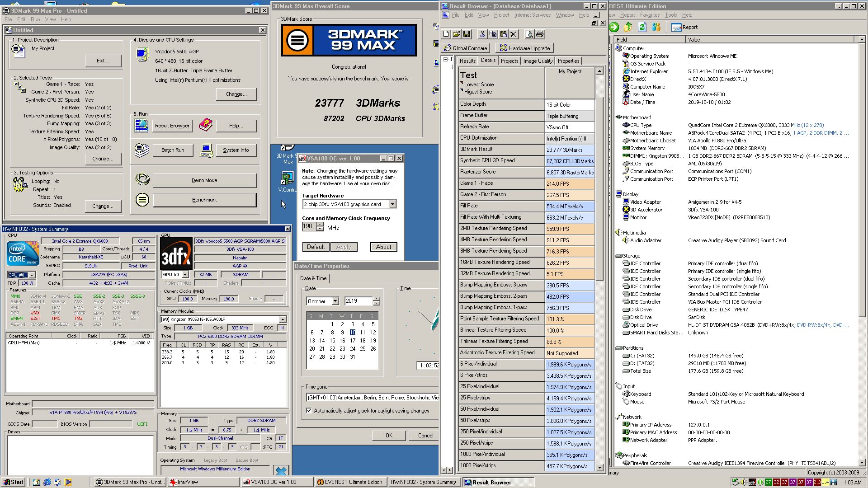Screen dimensions: 868x488
Task: Open the Target Hardware dropdown in VSA100 OC
Action: click(392, 204)
